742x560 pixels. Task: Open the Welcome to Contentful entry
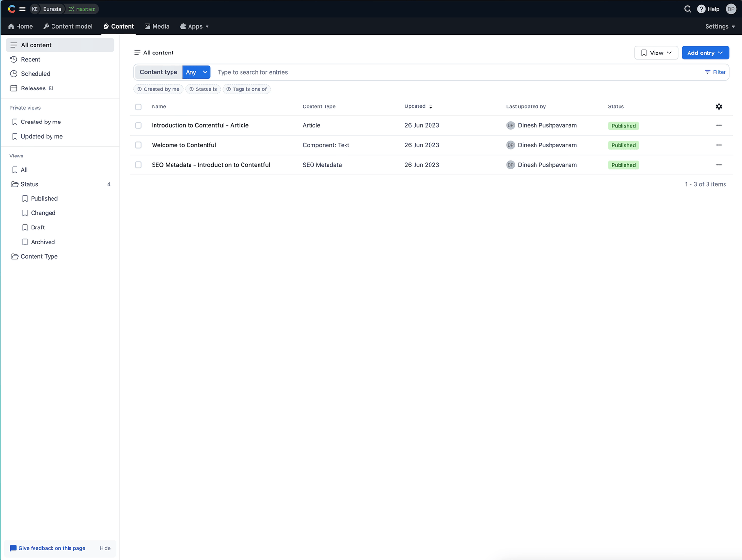(x=184, y=145)
